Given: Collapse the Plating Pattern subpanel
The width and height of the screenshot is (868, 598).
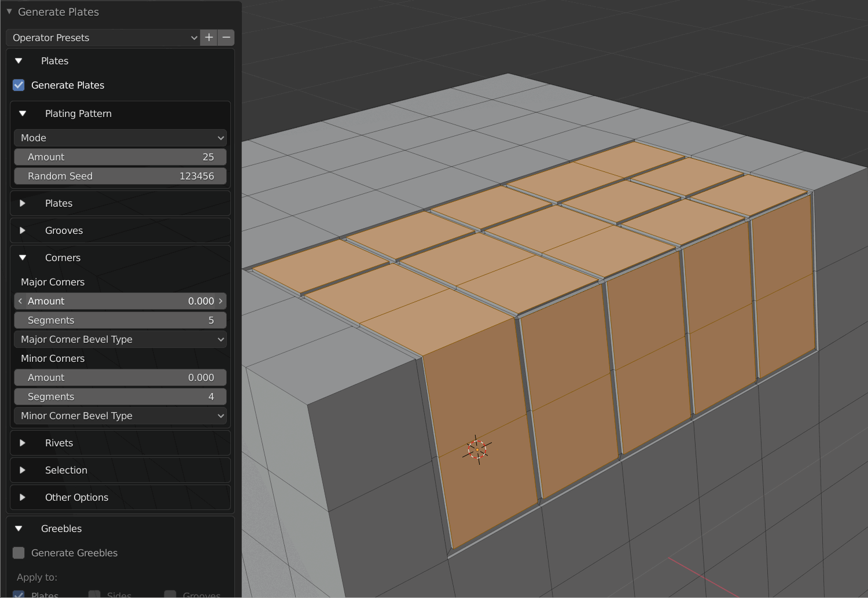Looking at the screenshot, I should coord(23,113).
